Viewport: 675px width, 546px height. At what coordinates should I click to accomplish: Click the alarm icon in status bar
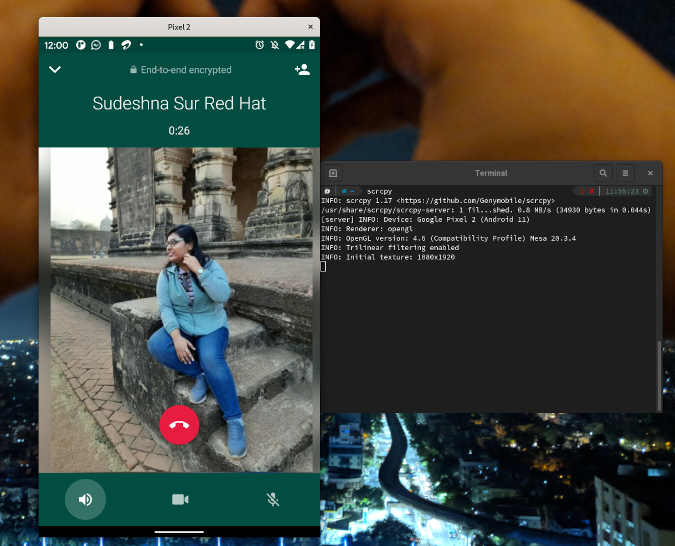click(x=259, y=45)
